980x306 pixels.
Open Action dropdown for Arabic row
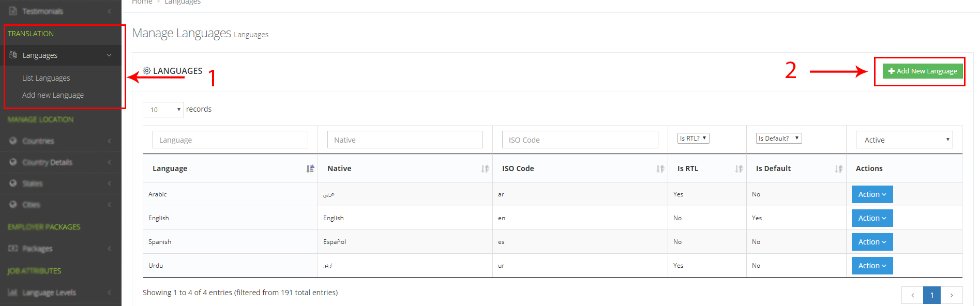pyautogui.click(x=872, y=194)
